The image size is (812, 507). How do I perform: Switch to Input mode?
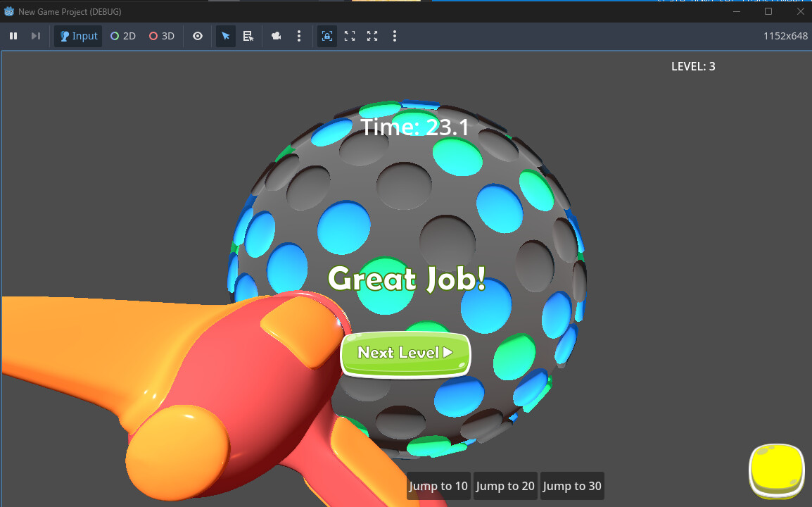(x=78, y=36)
